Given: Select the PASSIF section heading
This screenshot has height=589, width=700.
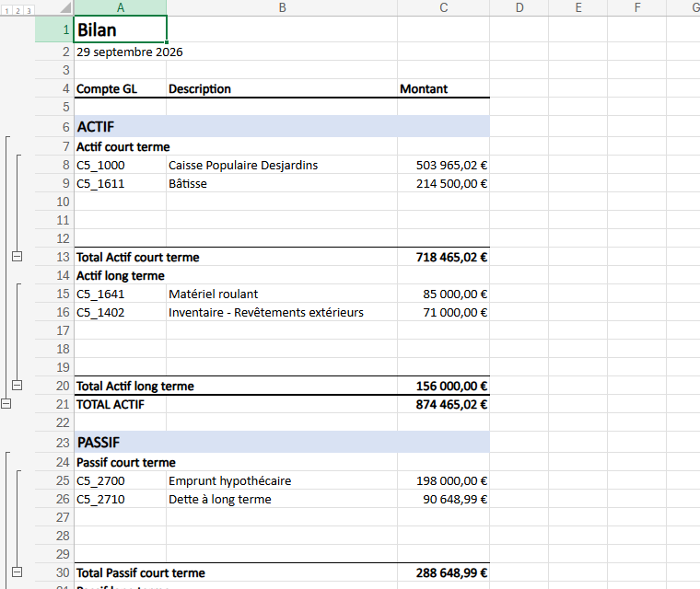Looking at the screenshot, I should pyautogui.click(x=120, y=442).
